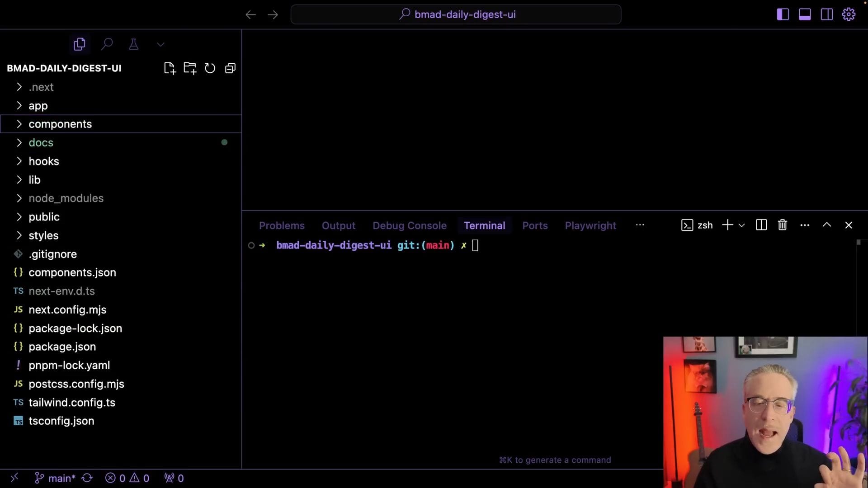Refresh the explorer file tree
The width and height of the screenshot is (868, 488).
[210, 68]
